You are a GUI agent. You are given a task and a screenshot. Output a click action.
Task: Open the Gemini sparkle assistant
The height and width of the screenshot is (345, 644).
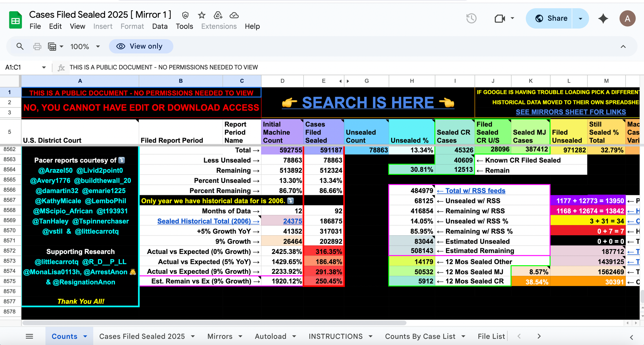point(603,18)
